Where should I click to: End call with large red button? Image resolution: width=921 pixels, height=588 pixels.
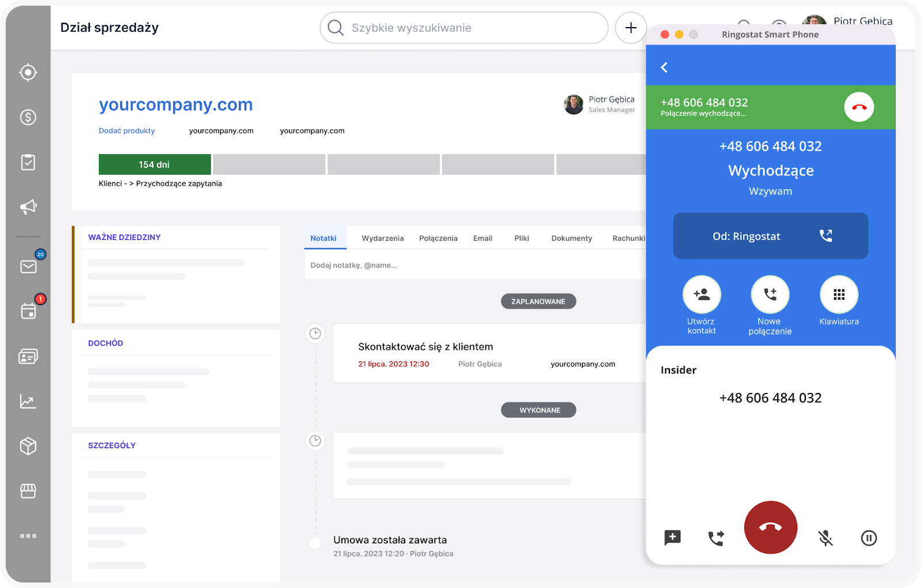[771, 528]
